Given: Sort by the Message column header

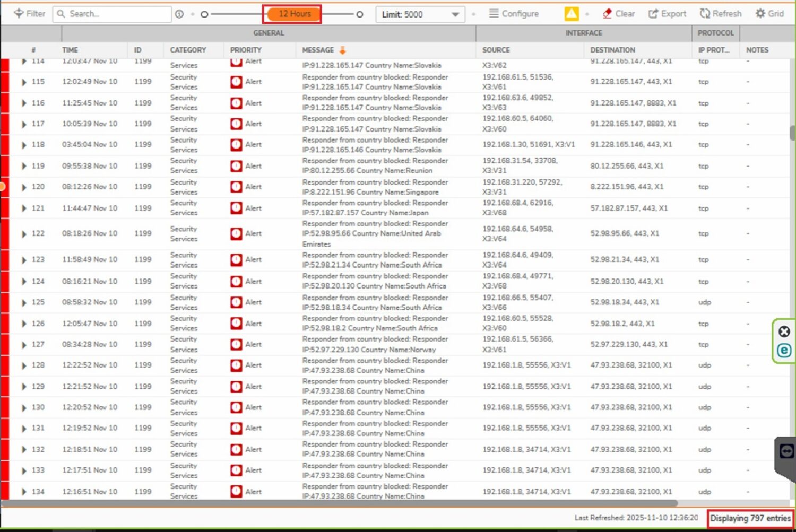Looking at the screenshot, I should [x=318, y=50].
